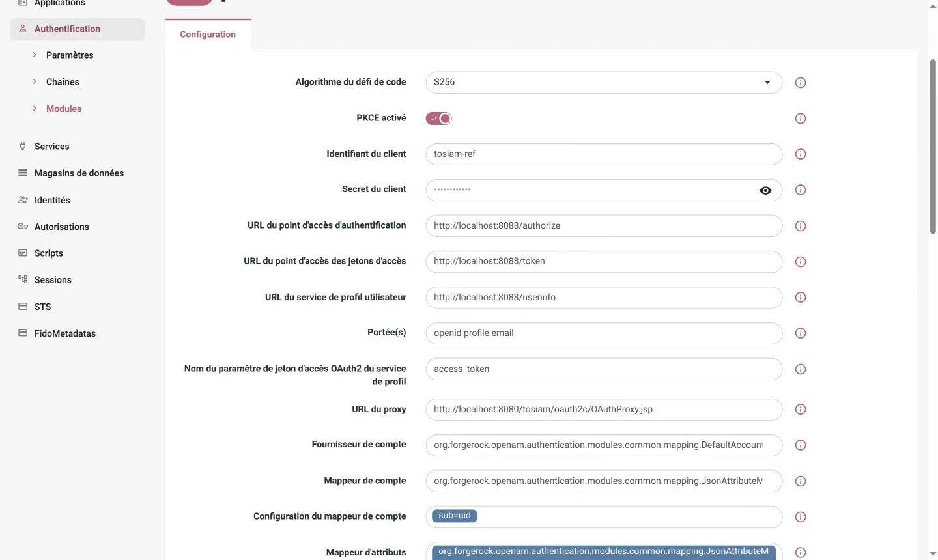Screen dimensions: 938x560
Task: Toggle the PKCE activé switch
Action: (439, 119)
